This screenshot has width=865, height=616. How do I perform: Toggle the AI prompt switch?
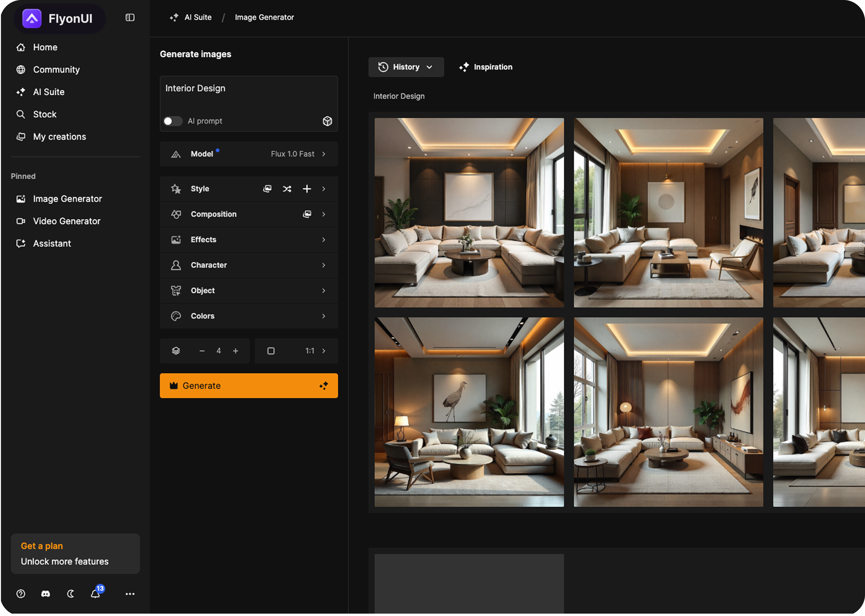tap(173, 121)
